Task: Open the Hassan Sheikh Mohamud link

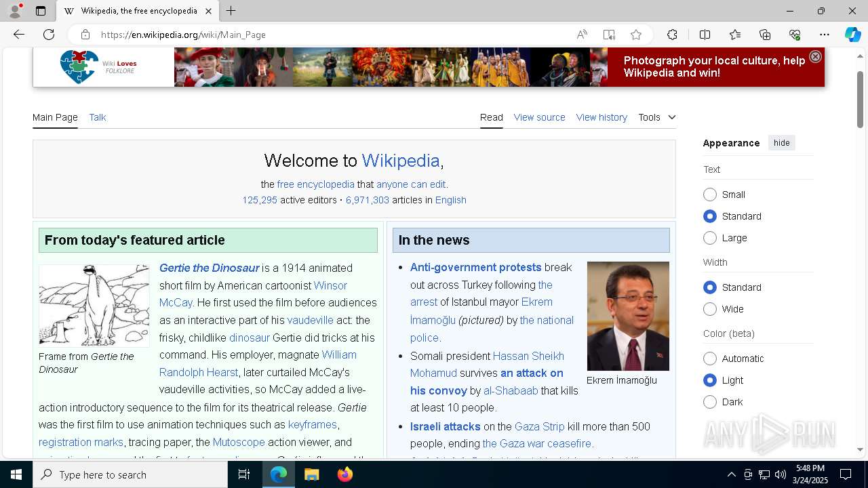Action: [x=487, y=365]
